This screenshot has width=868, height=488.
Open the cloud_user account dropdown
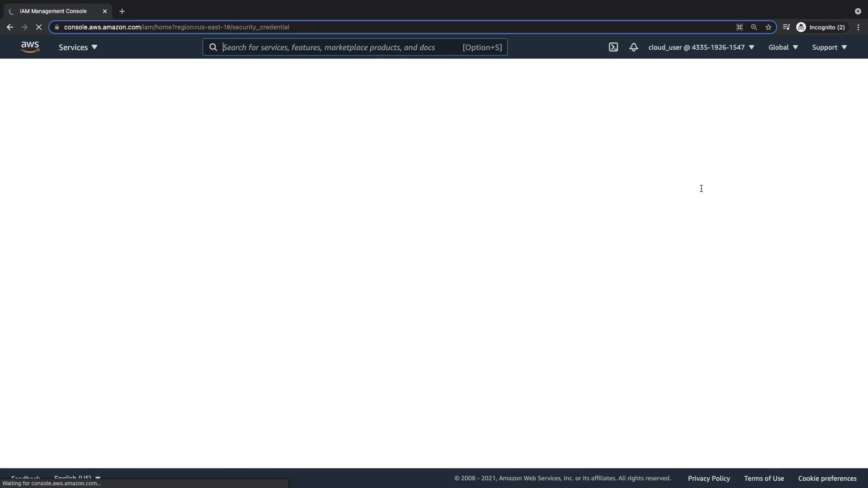coord(701,47)
